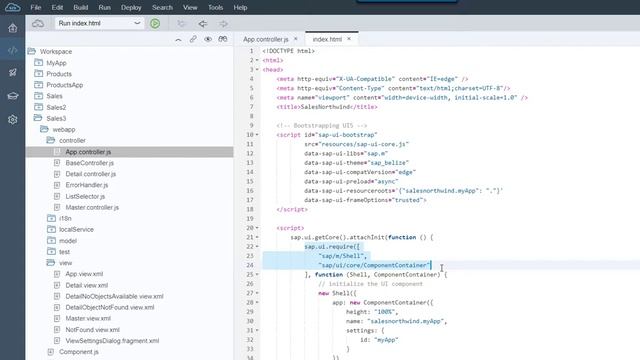Click the binoculars search icon in workspace toolbar
This screenshot has height=360, width=640.
coord(222,39)
